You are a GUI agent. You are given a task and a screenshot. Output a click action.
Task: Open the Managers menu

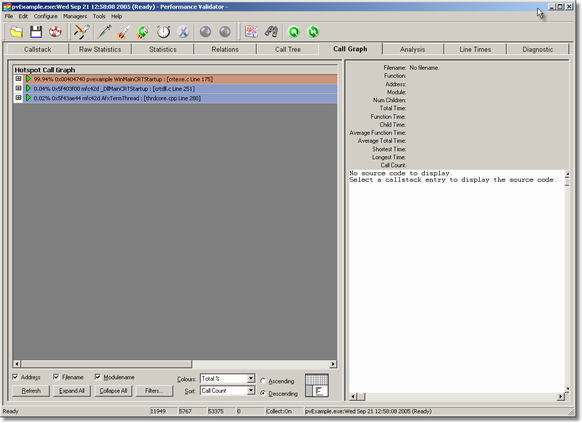click(75, 16)
